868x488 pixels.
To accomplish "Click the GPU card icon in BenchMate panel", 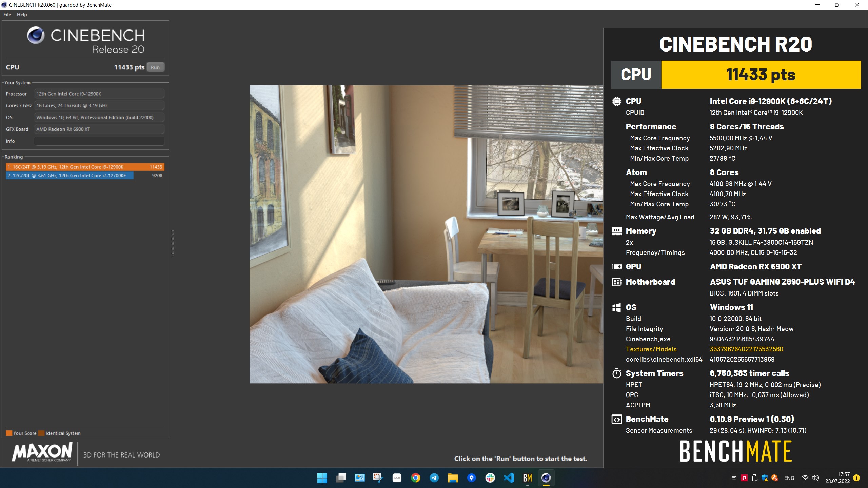I will (616, 267).
